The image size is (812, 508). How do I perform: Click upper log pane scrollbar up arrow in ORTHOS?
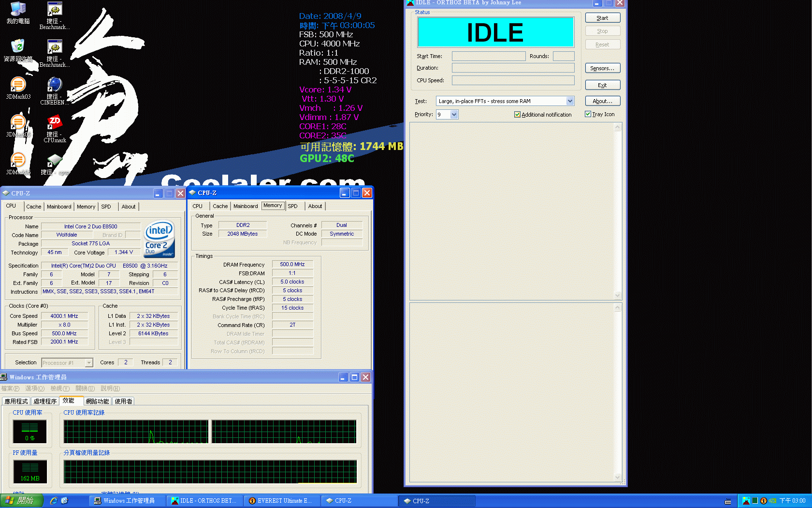(x=617, y=127)
